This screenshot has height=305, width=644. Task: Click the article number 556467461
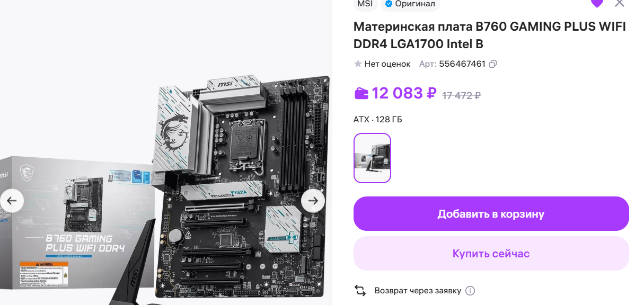[x=462, y=64]
